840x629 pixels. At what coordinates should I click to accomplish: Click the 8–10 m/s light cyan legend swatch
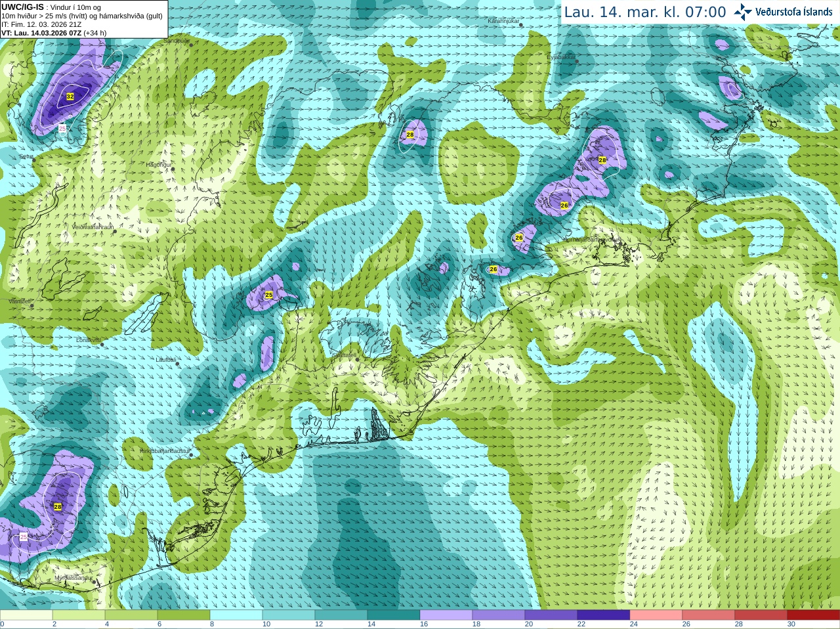click(236, 615)
